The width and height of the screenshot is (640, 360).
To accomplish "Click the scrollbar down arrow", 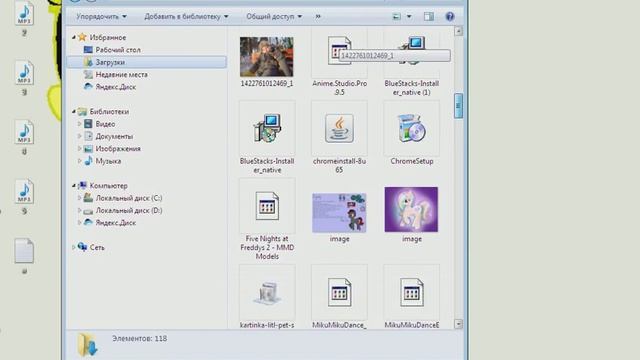I will coord(458,324).
